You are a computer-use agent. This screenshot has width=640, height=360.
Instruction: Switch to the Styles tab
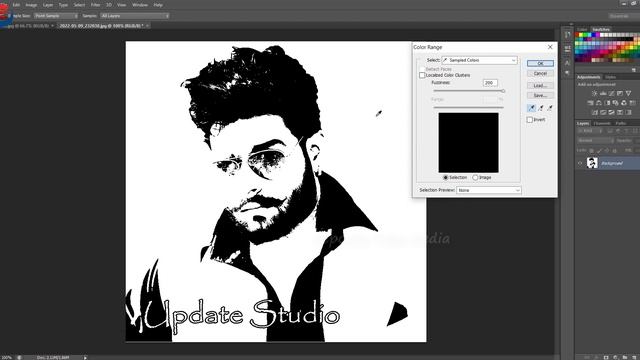[611, 77]
